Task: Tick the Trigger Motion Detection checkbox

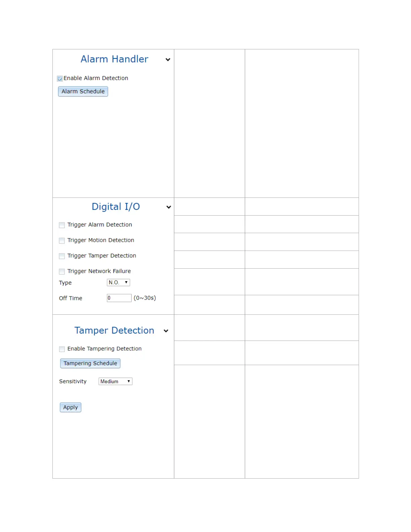Action: (x=62, y=240)
